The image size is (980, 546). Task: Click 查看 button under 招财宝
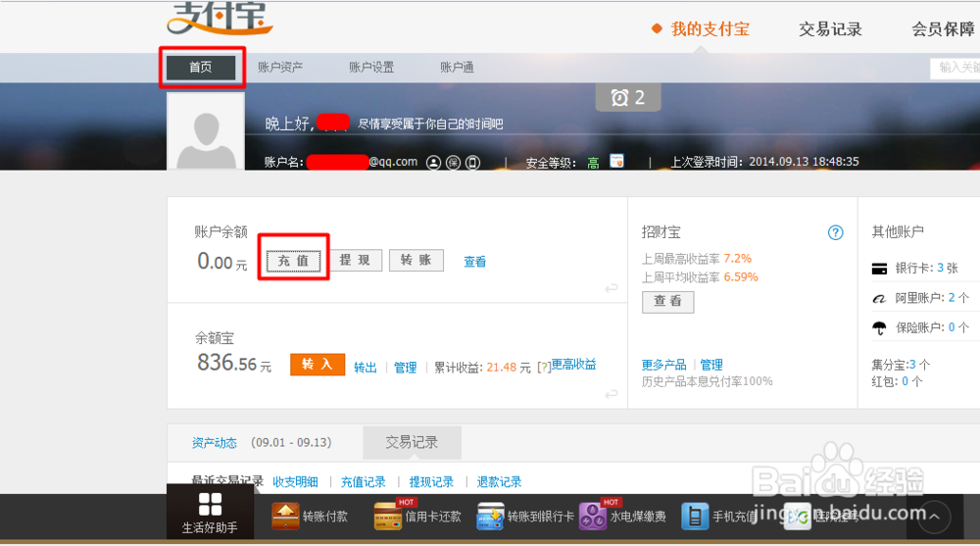pos(668,302)
